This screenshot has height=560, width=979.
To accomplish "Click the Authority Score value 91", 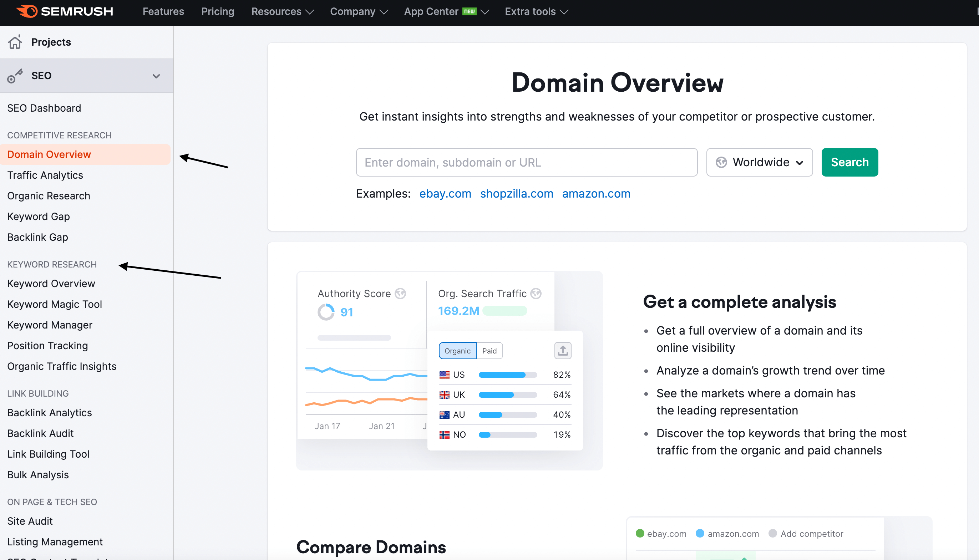I will tap(346, 312).
